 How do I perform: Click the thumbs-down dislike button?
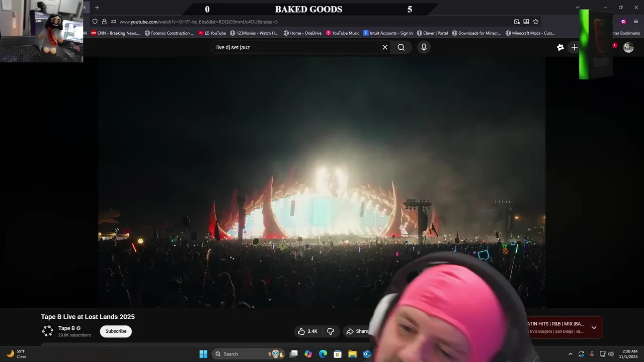[331, 331]
